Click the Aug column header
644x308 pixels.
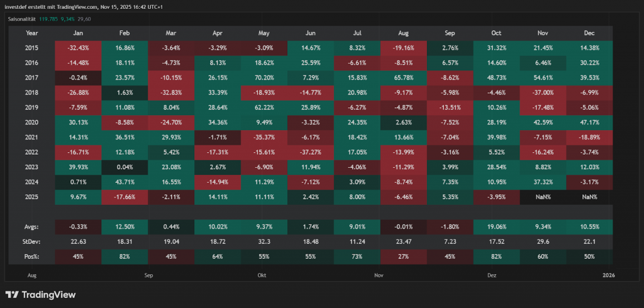pyautogui.click(x=404, y=33)
